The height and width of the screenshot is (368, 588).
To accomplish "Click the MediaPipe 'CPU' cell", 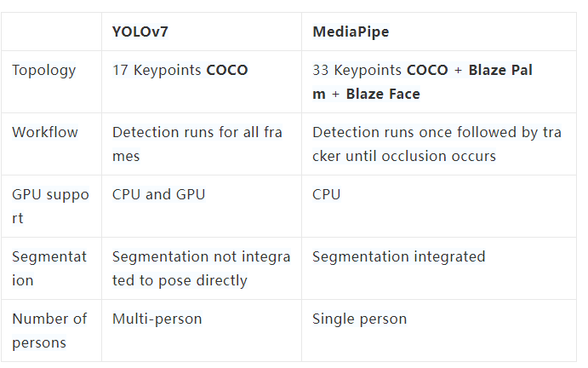I will pyautogui.click(x=326, y=194).
